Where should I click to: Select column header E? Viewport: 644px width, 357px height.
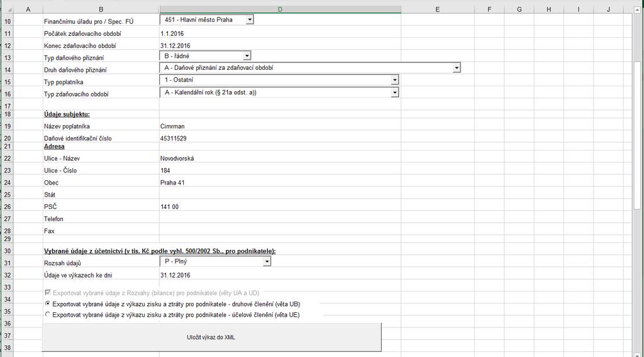click(x=438, y=9)
